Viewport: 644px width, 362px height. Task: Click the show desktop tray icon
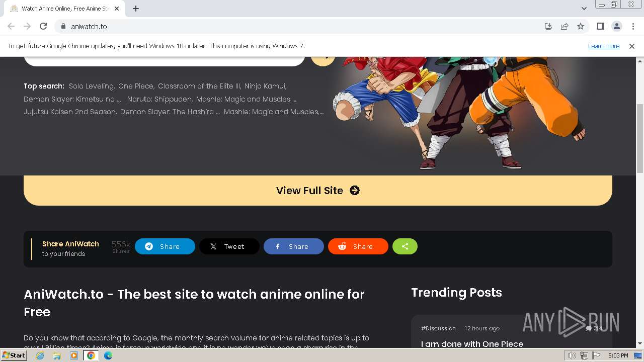pyautogui.click(x=638, y=355)
